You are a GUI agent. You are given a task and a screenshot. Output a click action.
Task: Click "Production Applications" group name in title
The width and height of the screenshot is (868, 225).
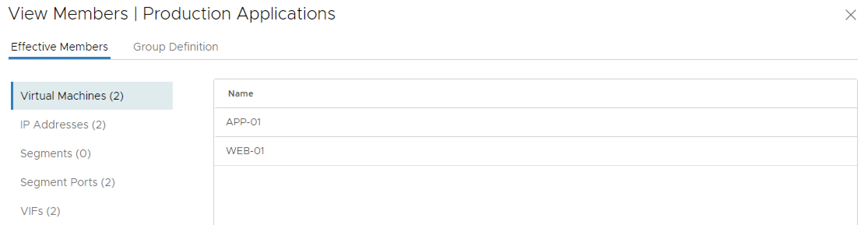(x=239, y=14)
